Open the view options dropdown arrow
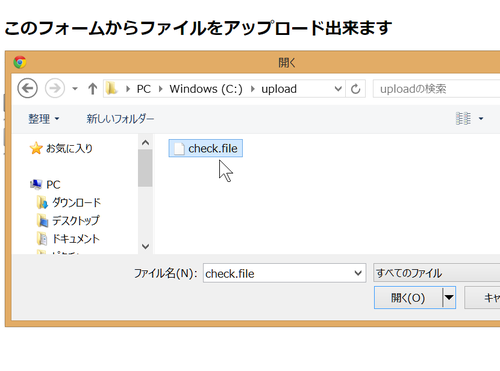This screenshot has height=371, width=500. [x=481, y=118]
